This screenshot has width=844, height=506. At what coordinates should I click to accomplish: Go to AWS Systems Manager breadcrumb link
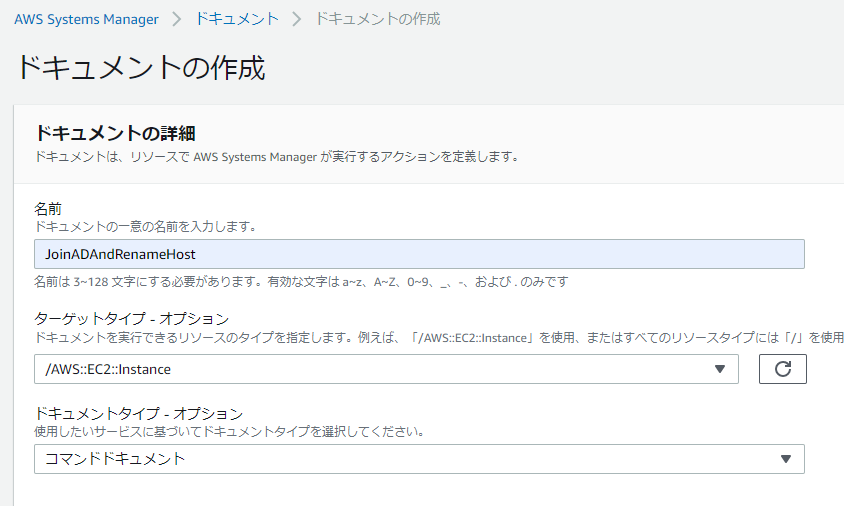(x=86, y=19)
